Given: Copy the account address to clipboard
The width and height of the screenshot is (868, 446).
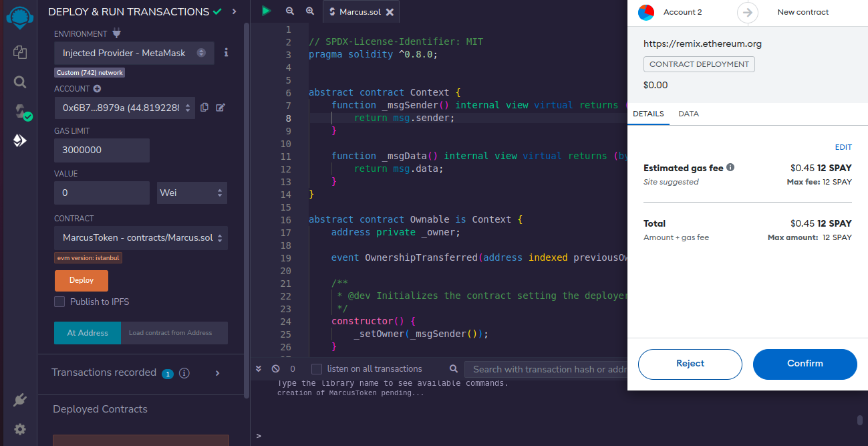Looking at the screenshot, I should click(204, 107).
